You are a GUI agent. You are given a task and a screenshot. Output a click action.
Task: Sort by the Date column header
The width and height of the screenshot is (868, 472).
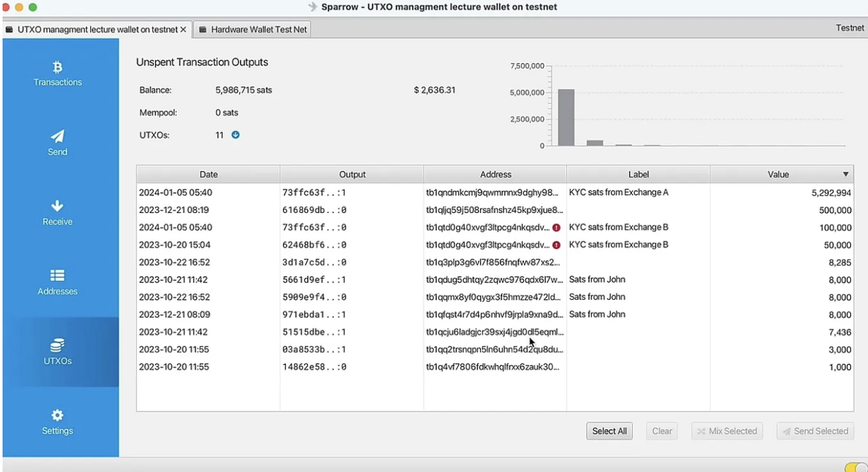[208, 175]
